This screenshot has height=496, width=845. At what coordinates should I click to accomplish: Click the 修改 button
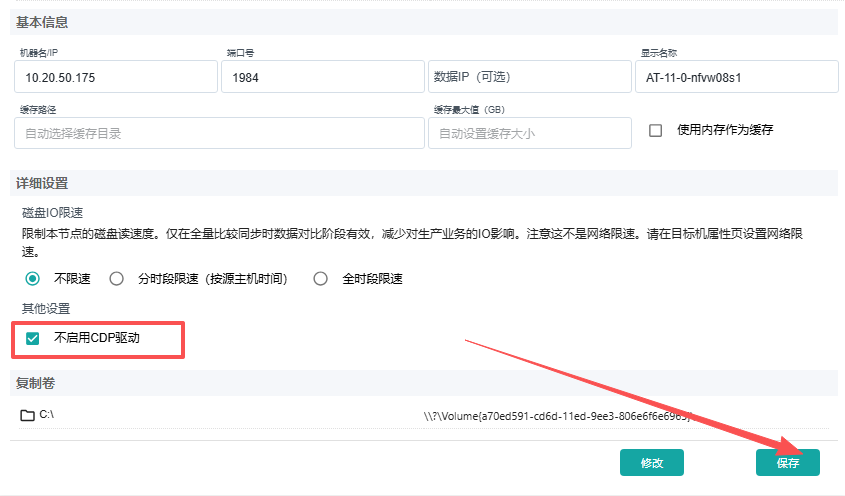pos(651,462)
